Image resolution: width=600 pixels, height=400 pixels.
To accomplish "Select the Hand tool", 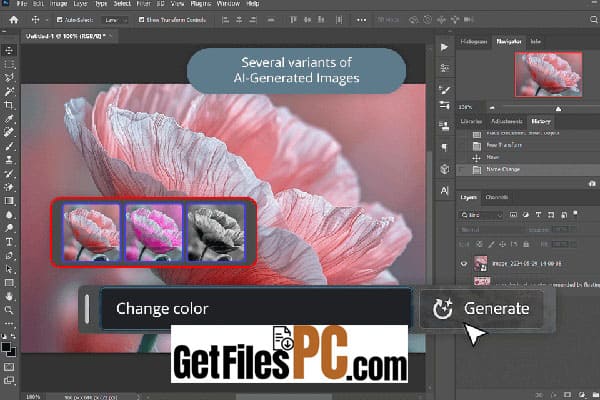I will coord(9,296).
